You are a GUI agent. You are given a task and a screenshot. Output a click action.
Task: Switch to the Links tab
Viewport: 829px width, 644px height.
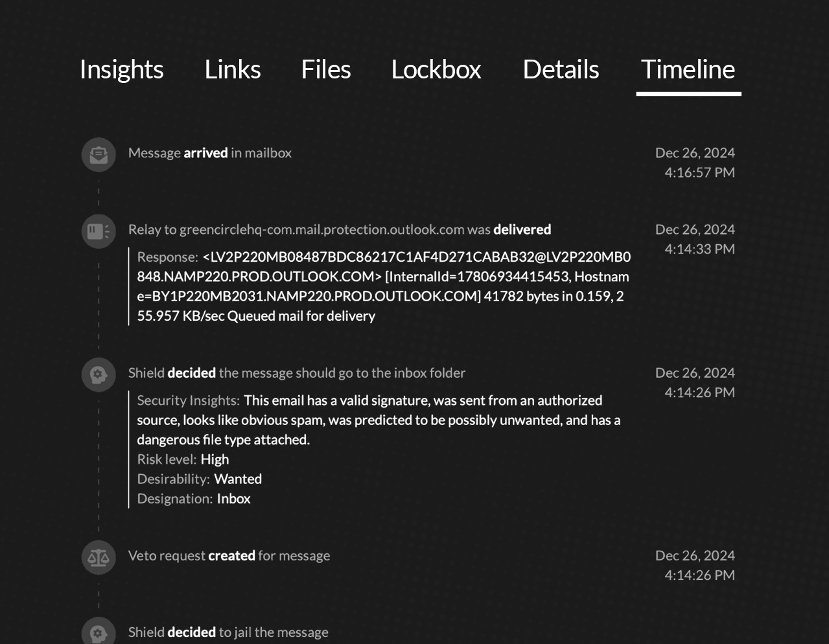click(233, 69)
